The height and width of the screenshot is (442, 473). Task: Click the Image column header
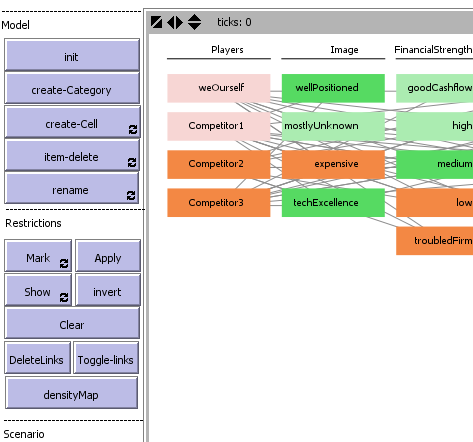tap(344, 50)
